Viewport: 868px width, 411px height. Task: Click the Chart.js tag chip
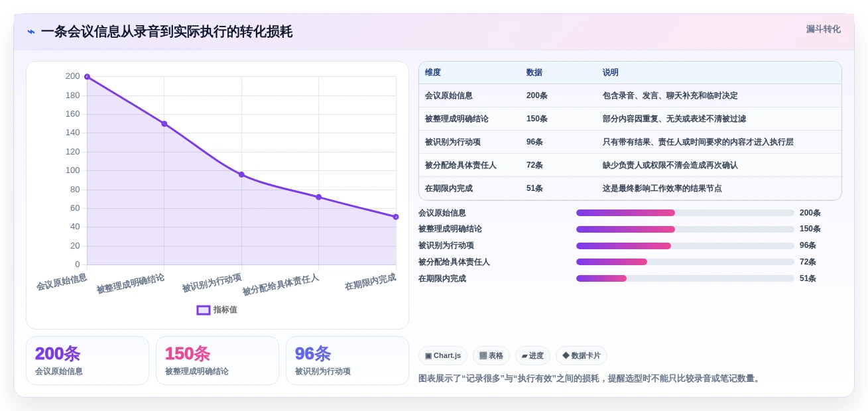tap(443, 356)
